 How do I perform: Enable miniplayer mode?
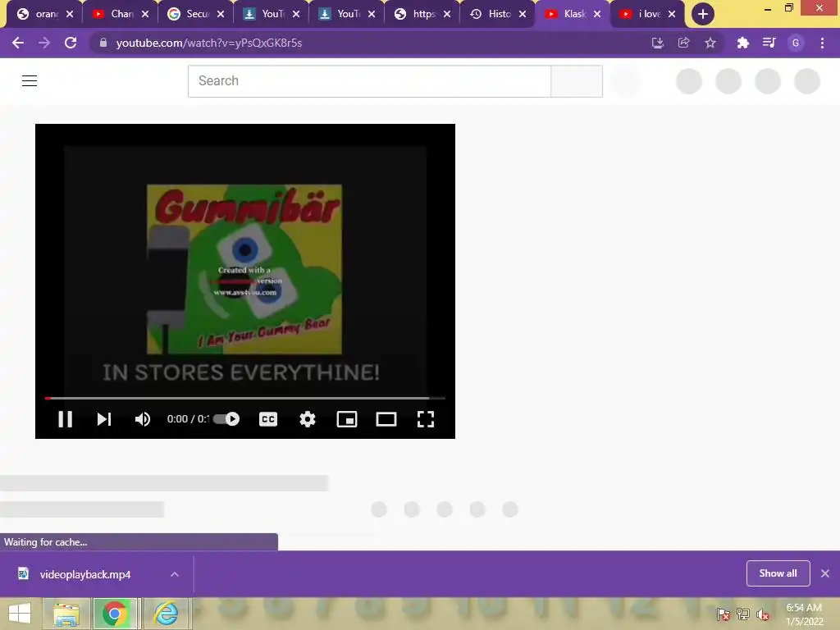347,419
